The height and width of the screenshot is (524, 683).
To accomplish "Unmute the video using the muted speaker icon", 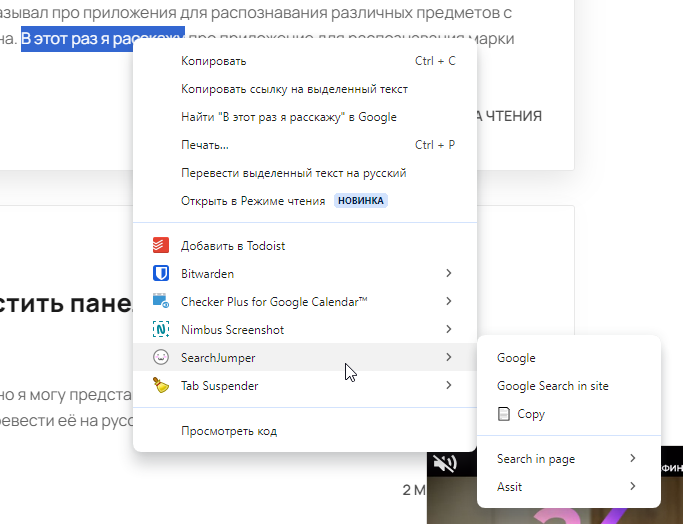I will pyautogui.click(x=445, y=463).
